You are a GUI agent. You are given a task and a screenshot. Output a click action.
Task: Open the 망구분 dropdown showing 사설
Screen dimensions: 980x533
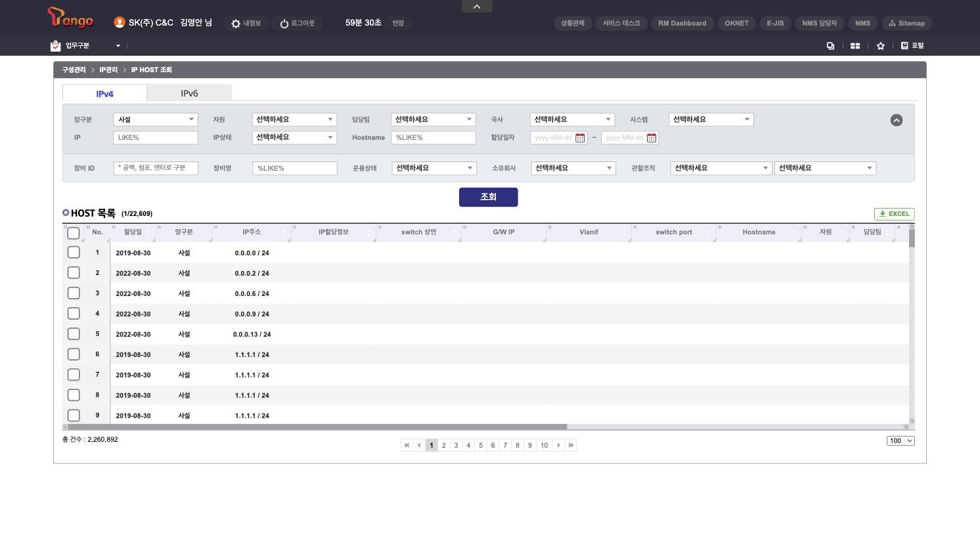click(156, 119)
